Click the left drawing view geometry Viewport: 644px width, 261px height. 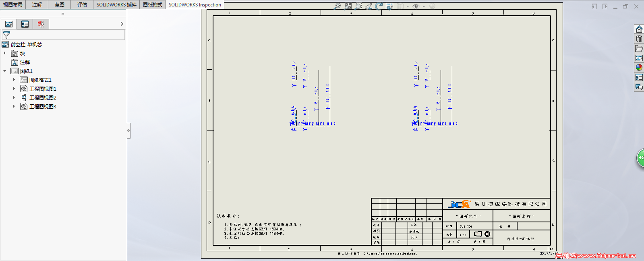click(313, 97)
